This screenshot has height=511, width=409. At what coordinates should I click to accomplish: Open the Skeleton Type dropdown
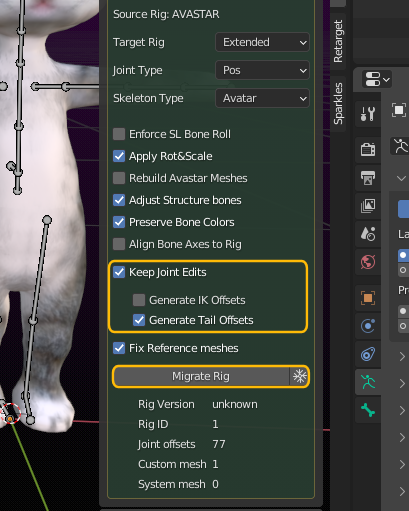pyautogui.click(x=262, y=98)
